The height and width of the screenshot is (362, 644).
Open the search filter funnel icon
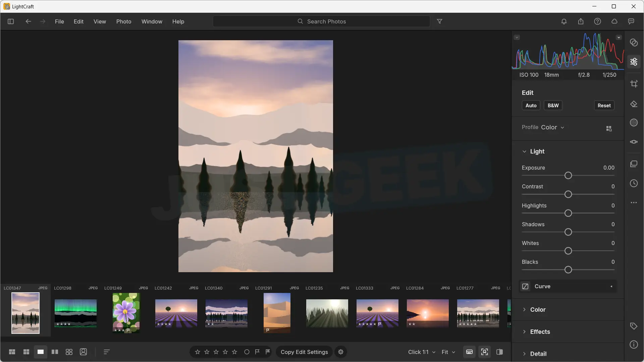439,21
